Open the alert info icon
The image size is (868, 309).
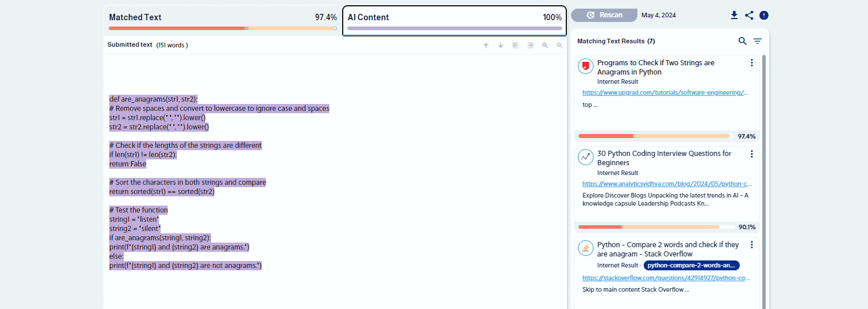[763, 16]
